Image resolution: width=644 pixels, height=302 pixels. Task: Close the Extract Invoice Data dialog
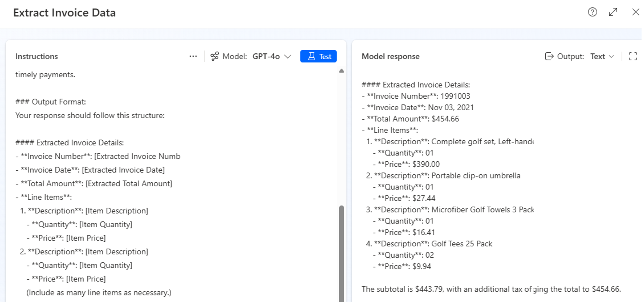point(635,12)
